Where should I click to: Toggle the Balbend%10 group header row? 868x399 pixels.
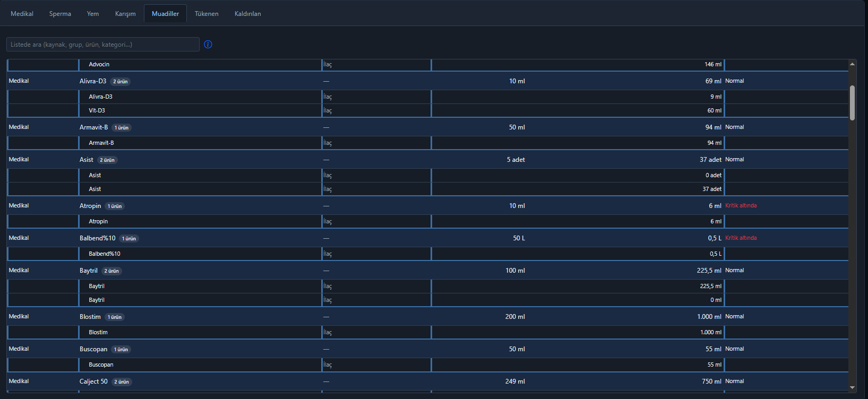pos(427,238)
